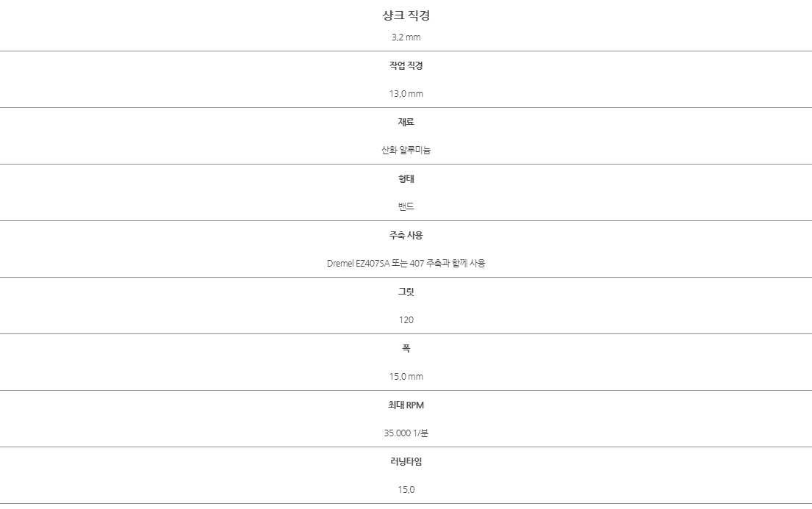This screenshot has height=509, width=812.
Task: Click the 재료 label
Action: (x=406, y=122)
